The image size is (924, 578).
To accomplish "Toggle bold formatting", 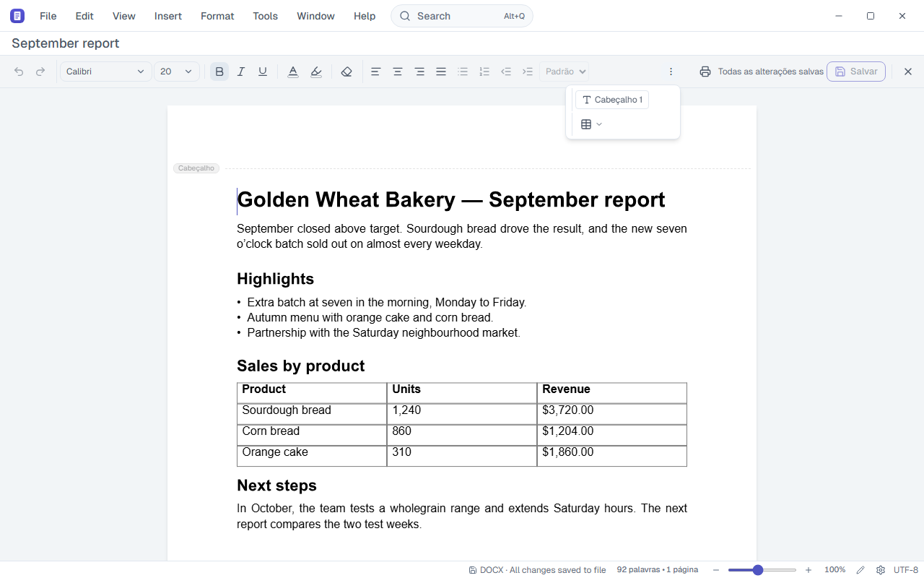I will [219, 72].
